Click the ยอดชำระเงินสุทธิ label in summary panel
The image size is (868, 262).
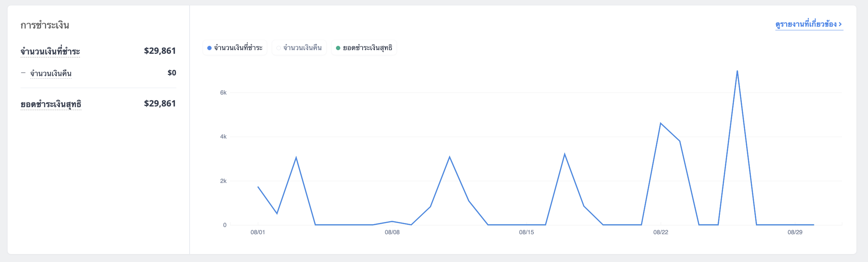tap(51, 104)
